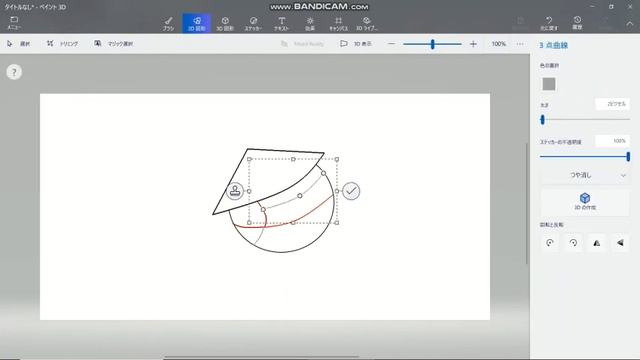Click the zoom level slider
Image resolution: width=640 pixels, height=360 pixels.
(432, 44)
